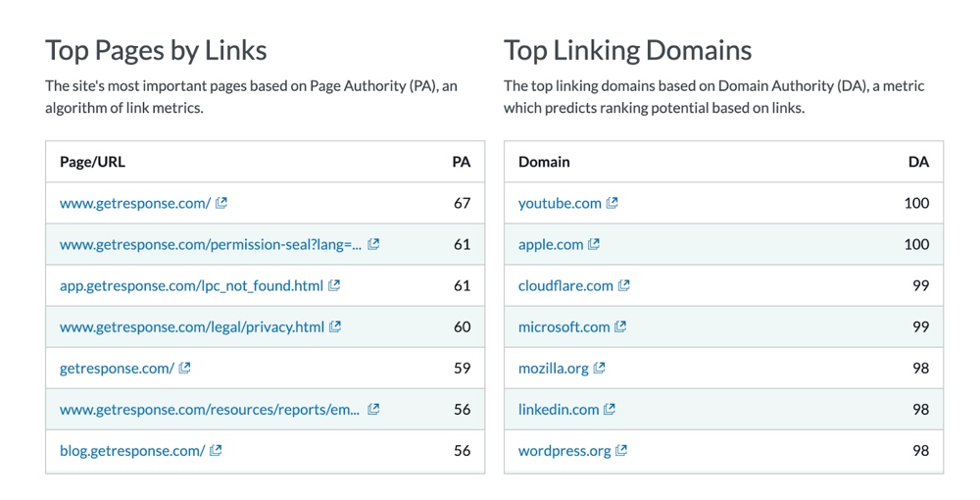The height and width of the screenshot is (500, 980).
Task: Click DA value 100 in apple.com row
Action: pos(916,244)
